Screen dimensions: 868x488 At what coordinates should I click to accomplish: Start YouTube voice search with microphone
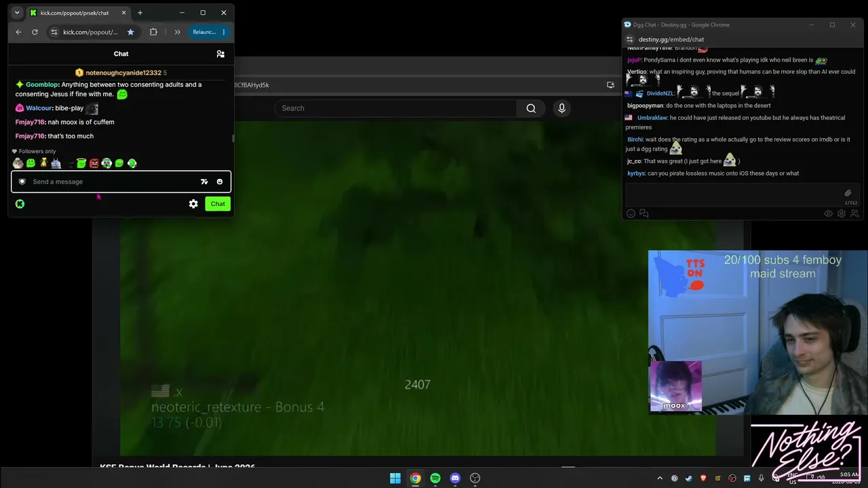561,108
